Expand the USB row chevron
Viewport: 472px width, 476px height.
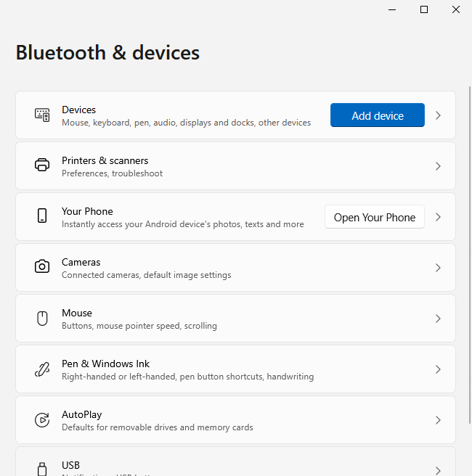tap(438, 470)
